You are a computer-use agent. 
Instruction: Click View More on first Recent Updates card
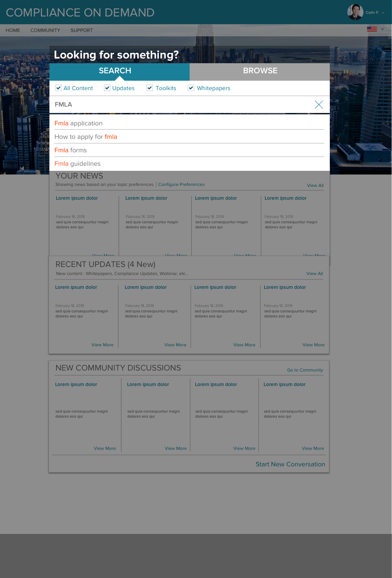[x=103, y=345]
